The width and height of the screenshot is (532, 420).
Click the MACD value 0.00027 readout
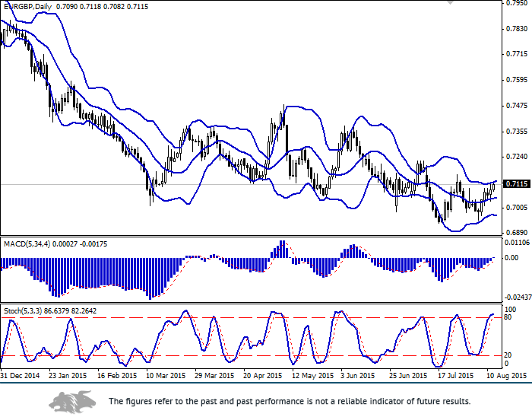pos(66,244)
